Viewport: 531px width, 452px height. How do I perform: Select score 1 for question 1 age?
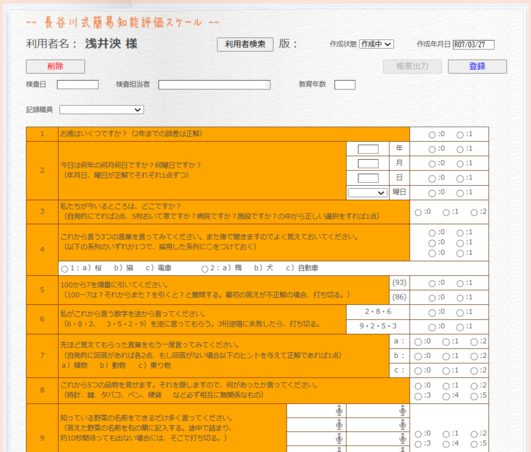click(x=460, y=135)
